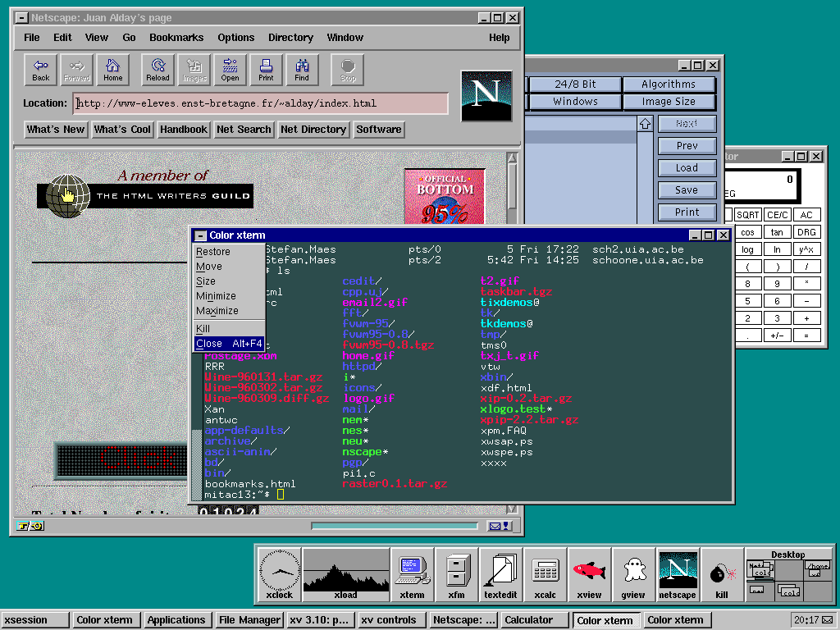Open the Color xterm window menu button
The width and height of the screenshot is (840, 630).
[199, 235]
